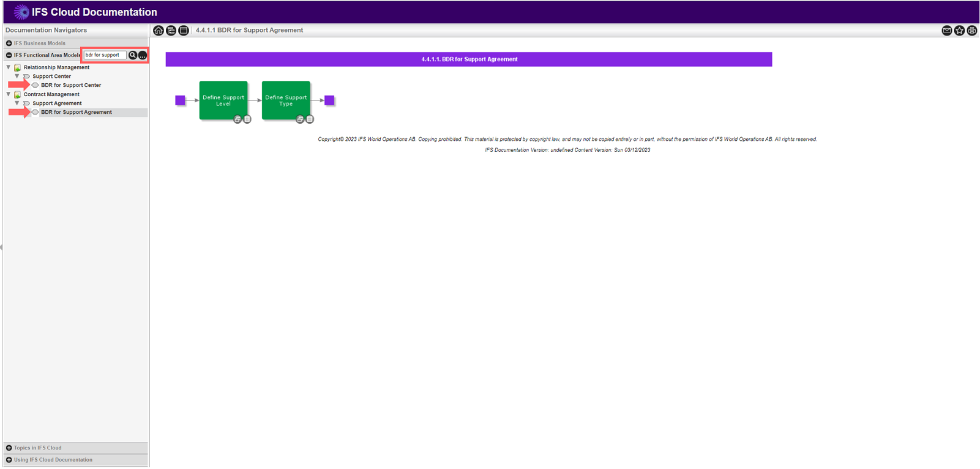Open the Define Support Type process box
The height and width of the screenshot is (469, 980).
pos(286,99)
